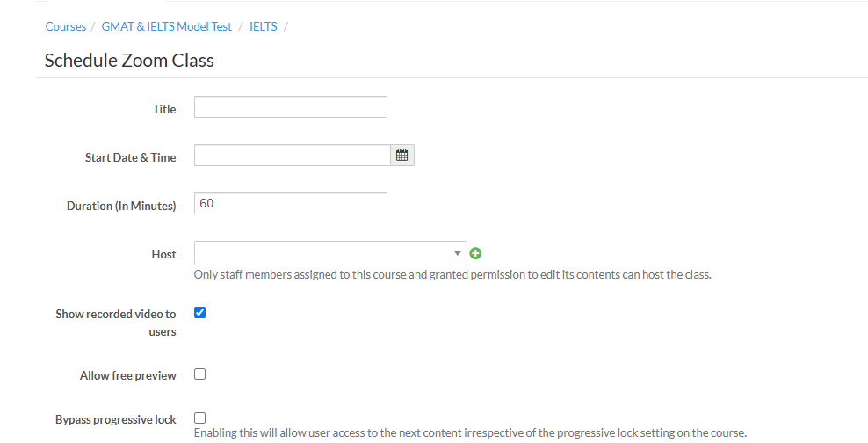
Task: Click the Host field label
Action: tap(163, 254)
